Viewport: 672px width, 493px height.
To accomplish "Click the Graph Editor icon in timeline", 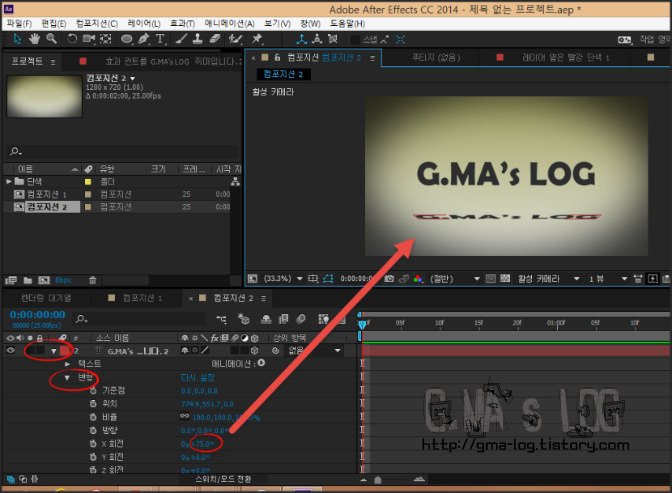I will (x=341, y=319).
